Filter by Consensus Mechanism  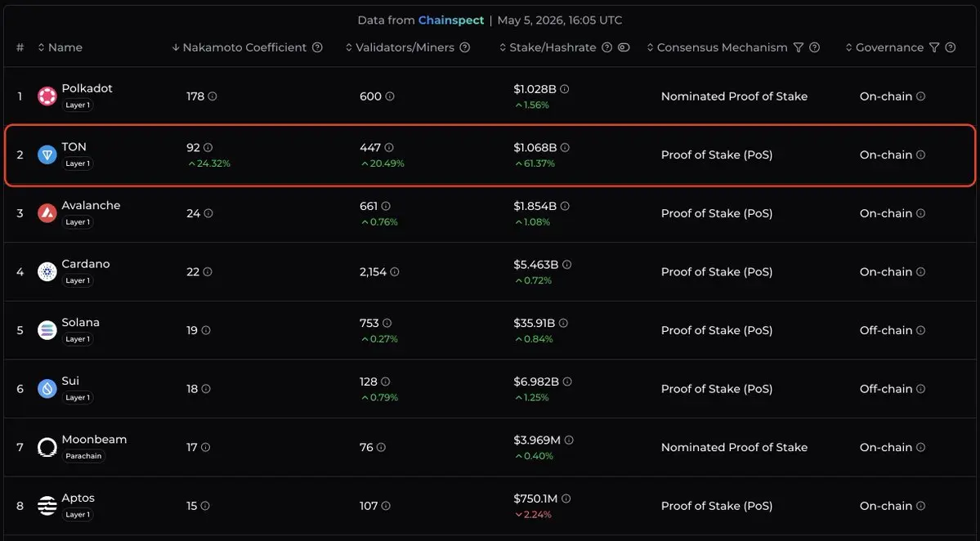click(798, 47)
